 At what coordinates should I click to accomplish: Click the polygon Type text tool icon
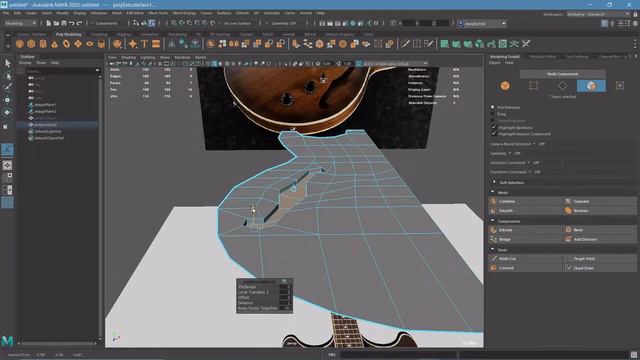pyautogui.click(x=144, y=44)
